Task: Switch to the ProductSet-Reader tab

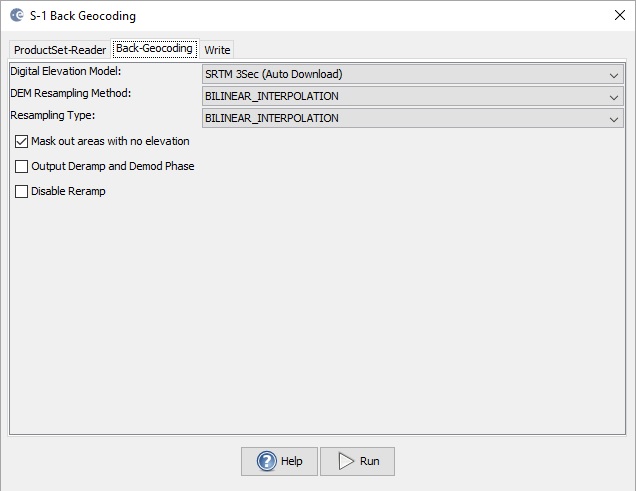Action: [60, 50]
